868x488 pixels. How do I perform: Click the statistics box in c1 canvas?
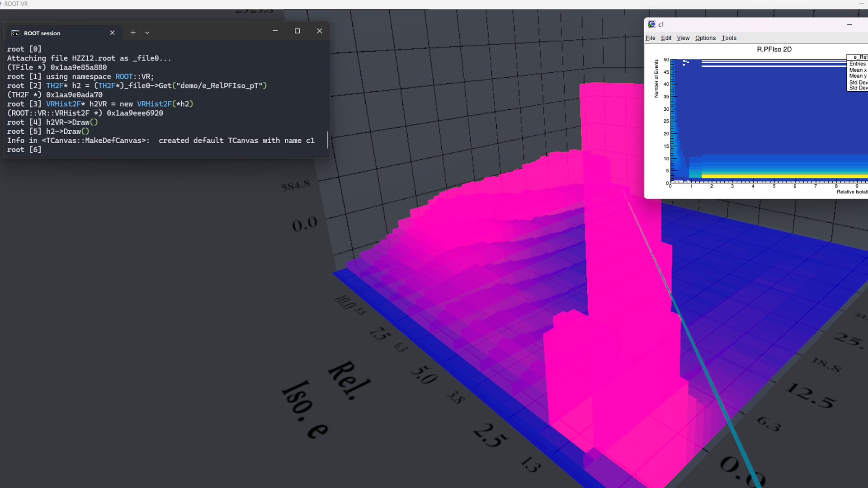pos(858,73)
